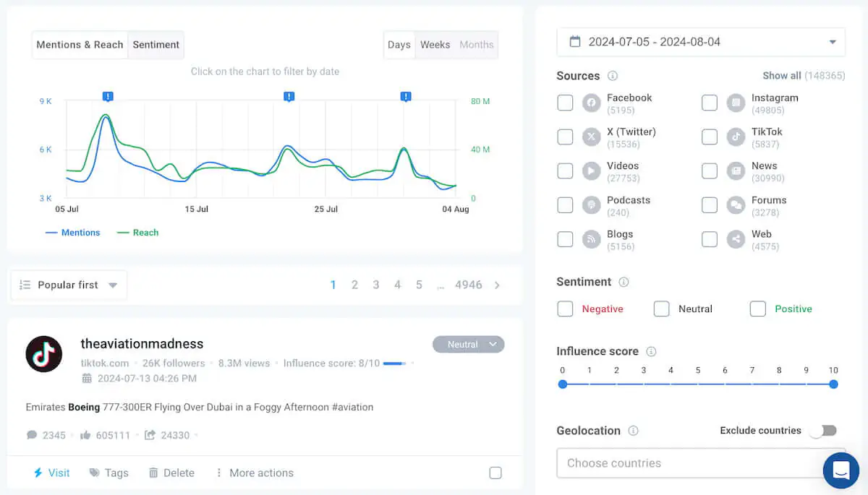Enable the Negative sentiment checkbox

pos(565,309)
